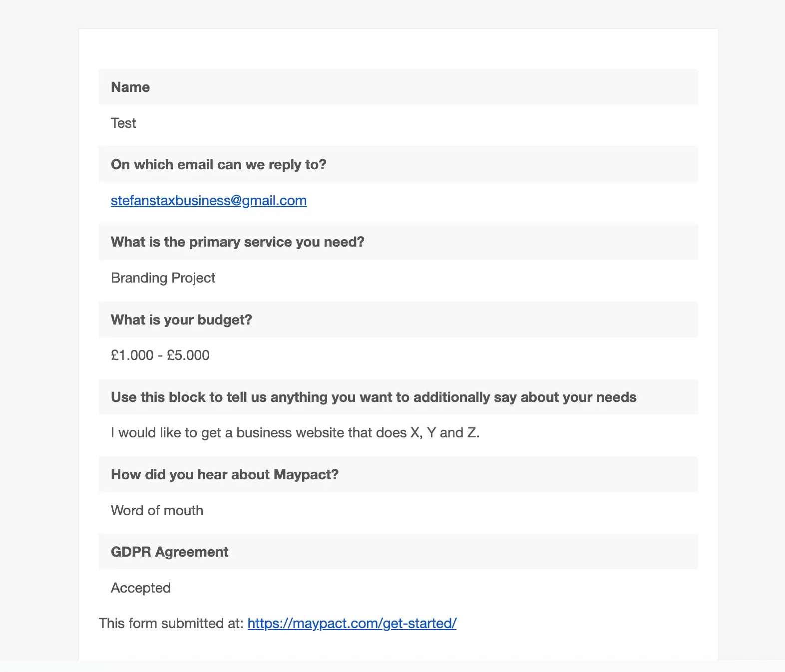This screenshot has height=672, width=785.
Task: Select the "Branding Project" answer text
Action: click(163, 278)
